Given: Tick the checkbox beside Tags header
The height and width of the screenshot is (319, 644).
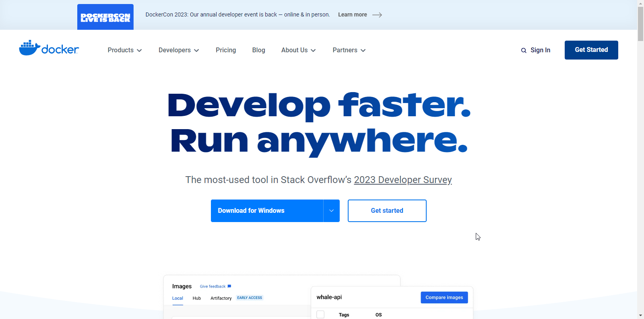Looking at the screenshot, I should pyautogui.click(x=320, y=315).
